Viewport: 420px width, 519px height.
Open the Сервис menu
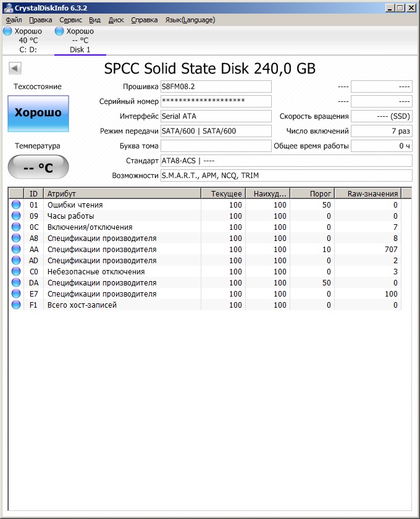pos(70,20)
